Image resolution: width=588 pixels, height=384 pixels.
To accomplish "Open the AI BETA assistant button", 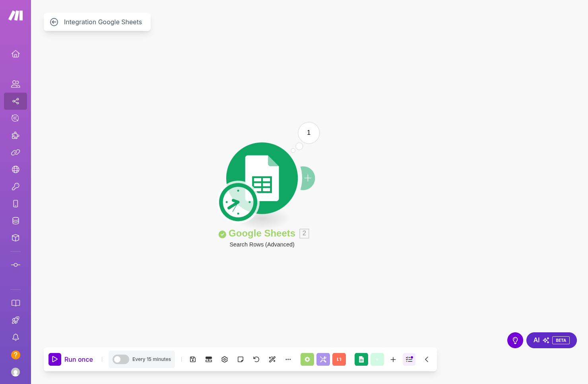I will pyautogui.click(x=551, y=340).
